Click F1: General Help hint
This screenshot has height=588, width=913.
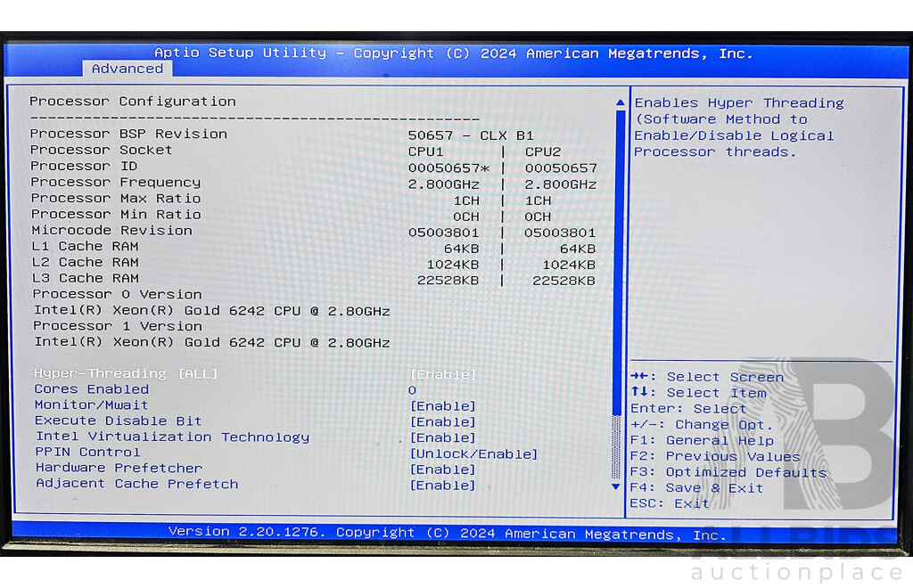pos(703,441)
